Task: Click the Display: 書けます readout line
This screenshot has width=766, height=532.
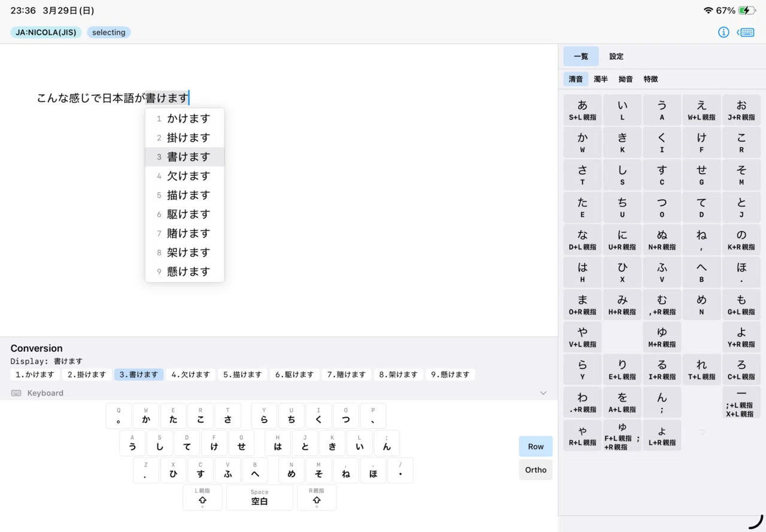Action: [46, 361]
